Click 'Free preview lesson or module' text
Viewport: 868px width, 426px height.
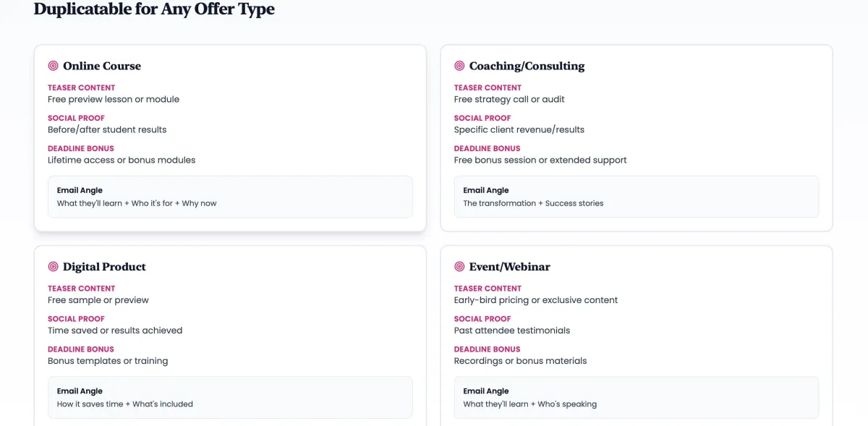pos(114,99)
